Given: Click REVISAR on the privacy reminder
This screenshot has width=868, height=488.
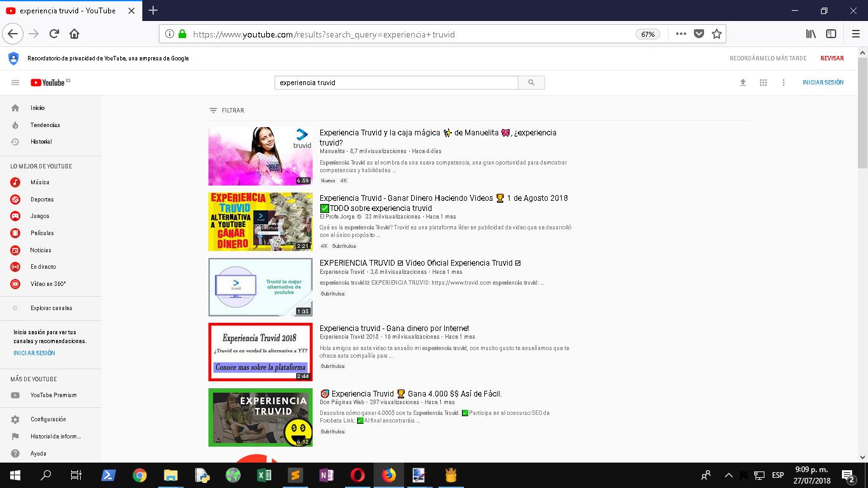Looking at the screenshot, I should 832,58.
